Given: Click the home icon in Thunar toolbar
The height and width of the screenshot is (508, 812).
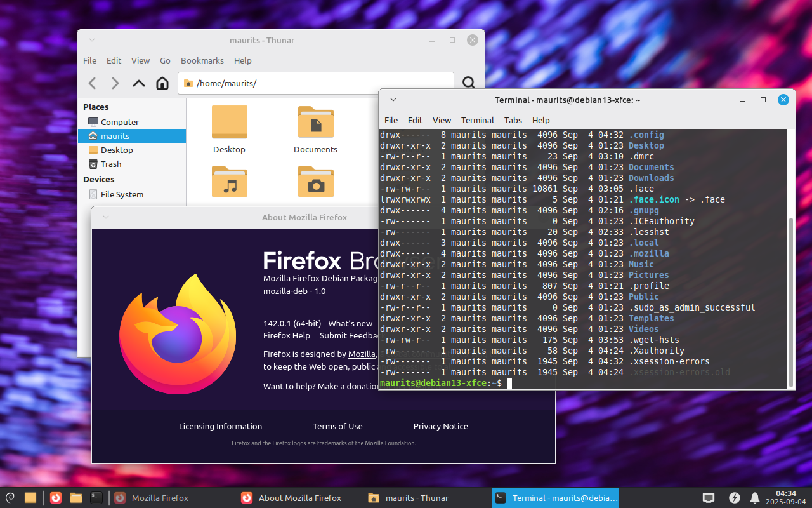Looking at the screenshot, I should [x=162, y=83].
